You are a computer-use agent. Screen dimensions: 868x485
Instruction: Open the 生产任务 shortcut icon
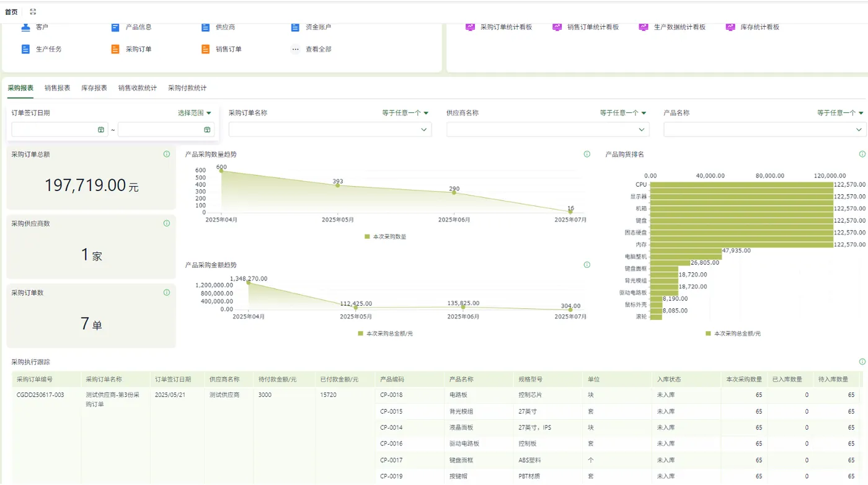pos(25,49)
